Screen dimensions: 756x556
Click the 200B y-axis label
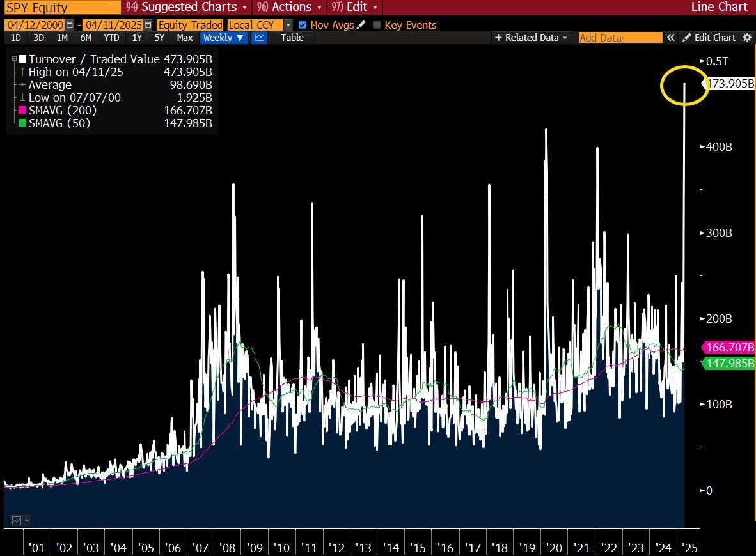[x=719, y=319]
